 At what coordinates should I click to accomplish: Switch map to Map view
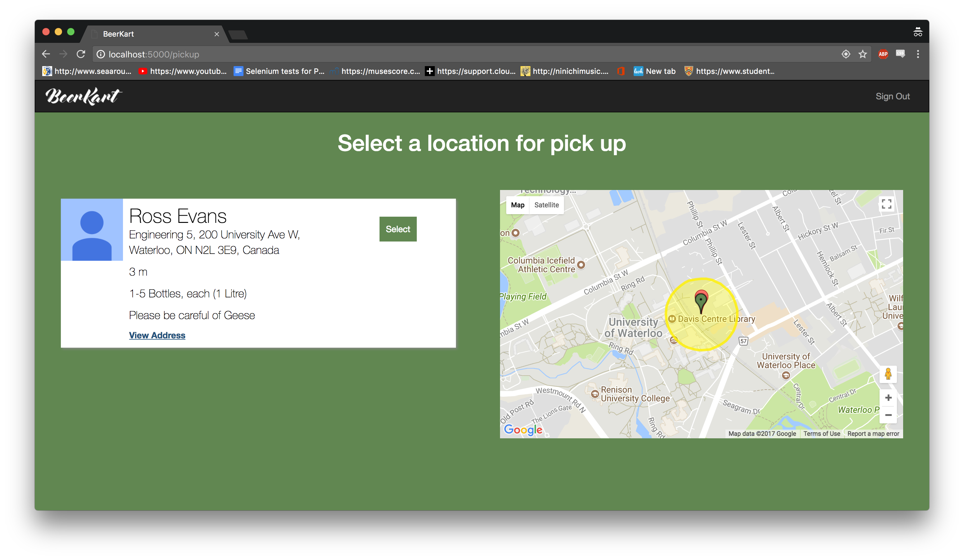(518, 205)
